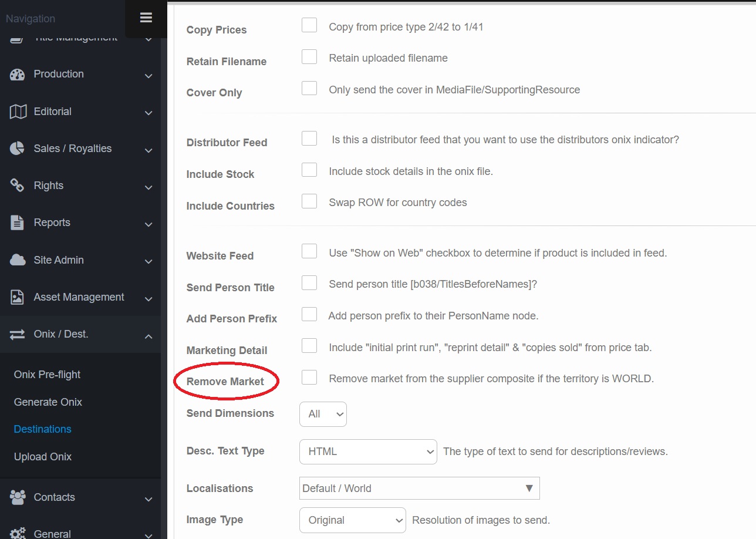Image resolution: width=756 pixels, height=539 pixels.
Task: Toggle the Website Feed checkbox
Action: click(309, 252)
